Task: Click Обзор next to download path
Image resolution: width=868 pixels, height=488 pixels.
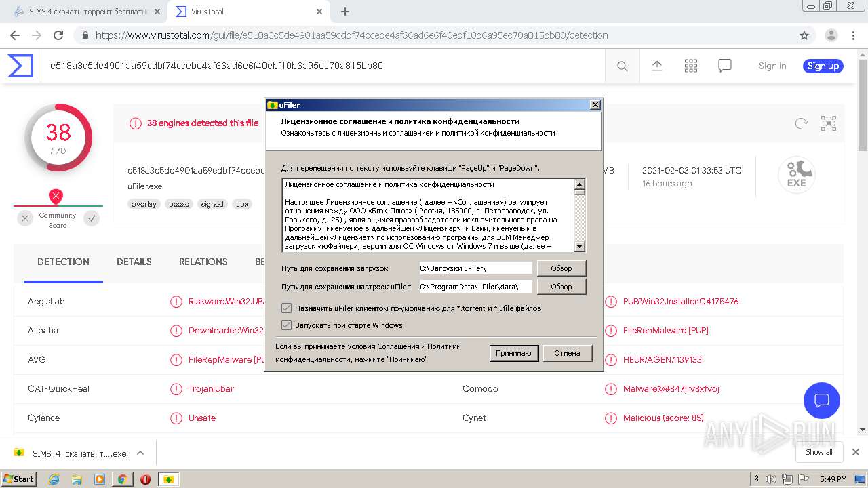Action: (x=561, y=268)
